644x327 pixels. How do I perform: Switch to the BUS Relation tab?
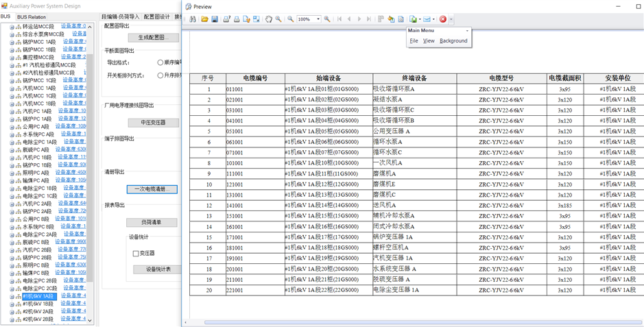(32, 16)
